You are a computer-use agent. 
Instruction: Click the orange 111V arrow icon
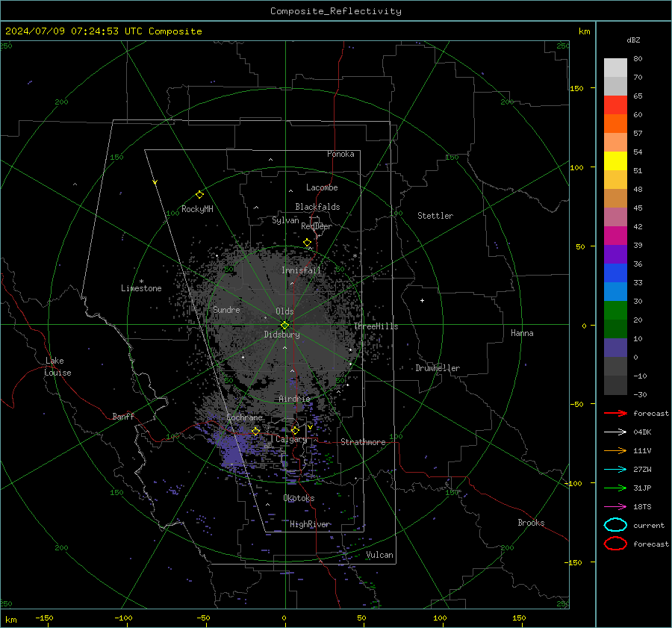click(x=615, y=450)
